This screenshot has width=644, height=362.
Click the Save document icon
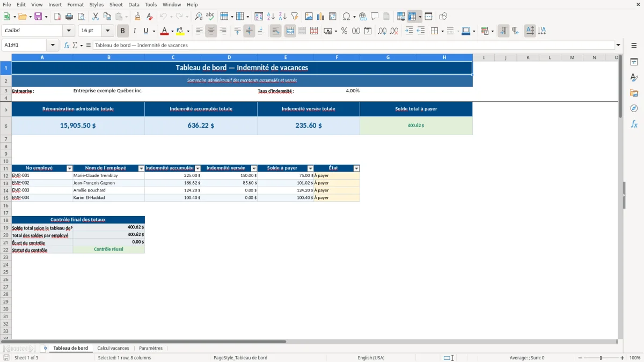(38, 17)
